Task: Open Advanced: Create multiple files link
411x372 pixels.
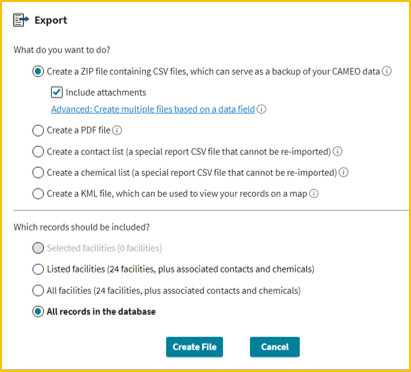Action: 153,109
